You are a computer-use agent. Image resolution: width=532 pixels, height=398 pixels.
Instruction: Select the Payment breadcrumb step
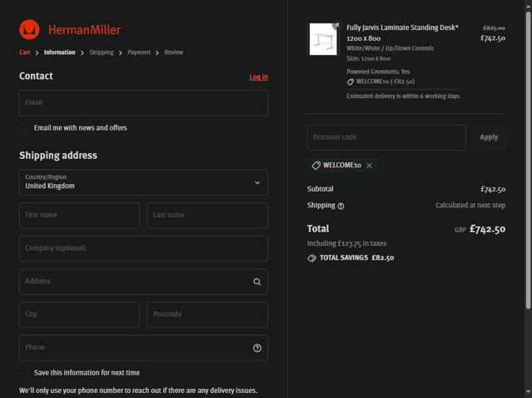139,52
